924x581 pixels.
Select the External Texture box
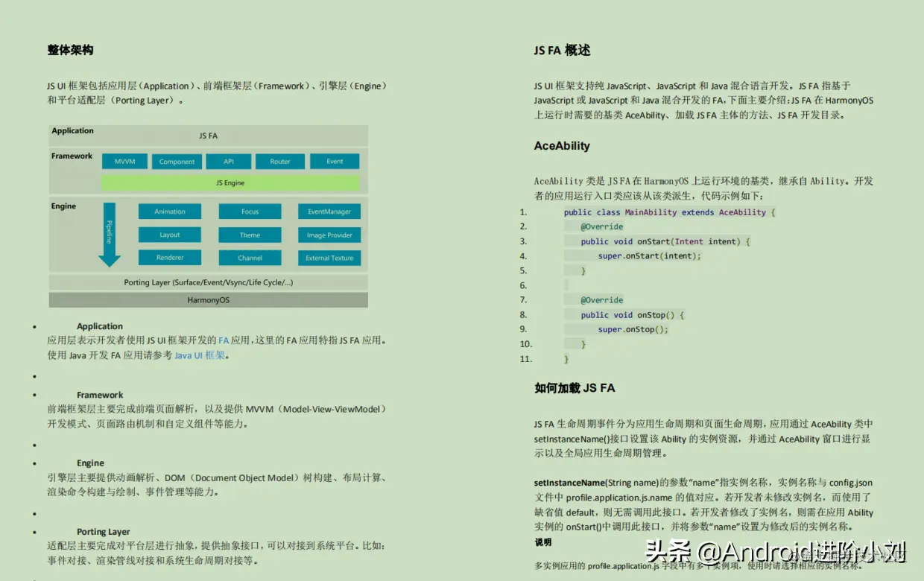[x=329, y=258]
